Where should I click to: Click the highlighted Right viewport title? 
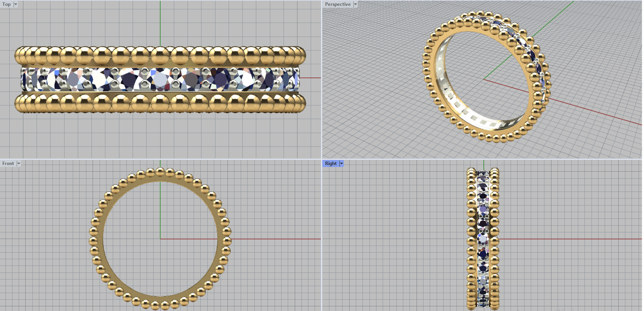[330, 163]
